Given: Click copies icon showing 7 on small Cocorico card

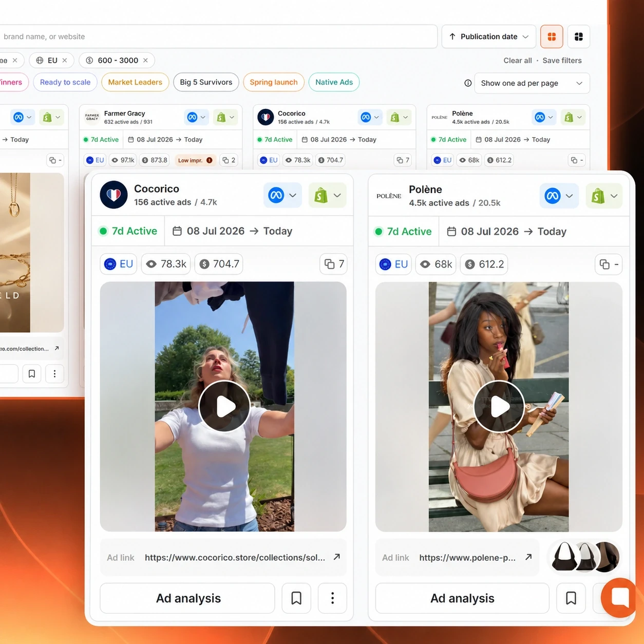Looking at the screenshot, I should (x=403, y=160).
